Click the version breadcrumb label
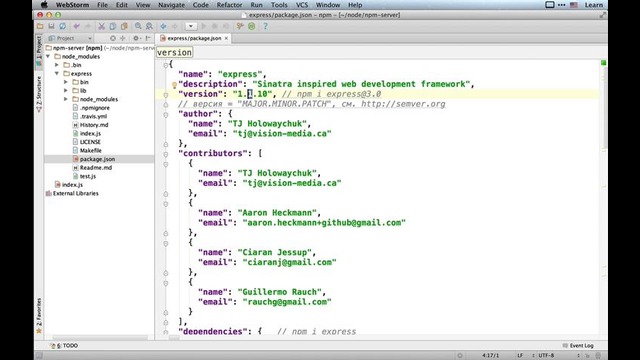Viewport: 640px width, 360px height. (174, 53)
